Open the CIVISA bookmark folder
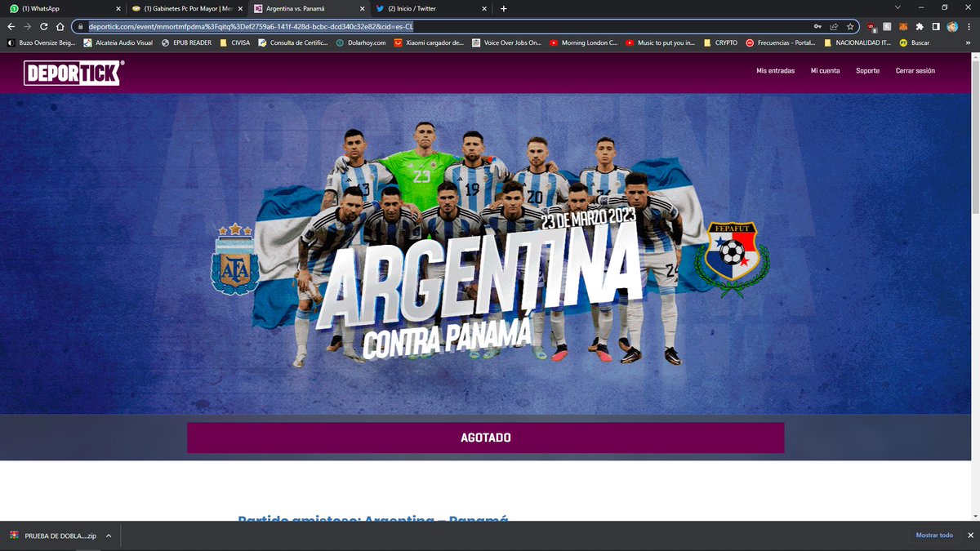The height and width of the screenshot is (551, 980). click(x=235, y=42)
